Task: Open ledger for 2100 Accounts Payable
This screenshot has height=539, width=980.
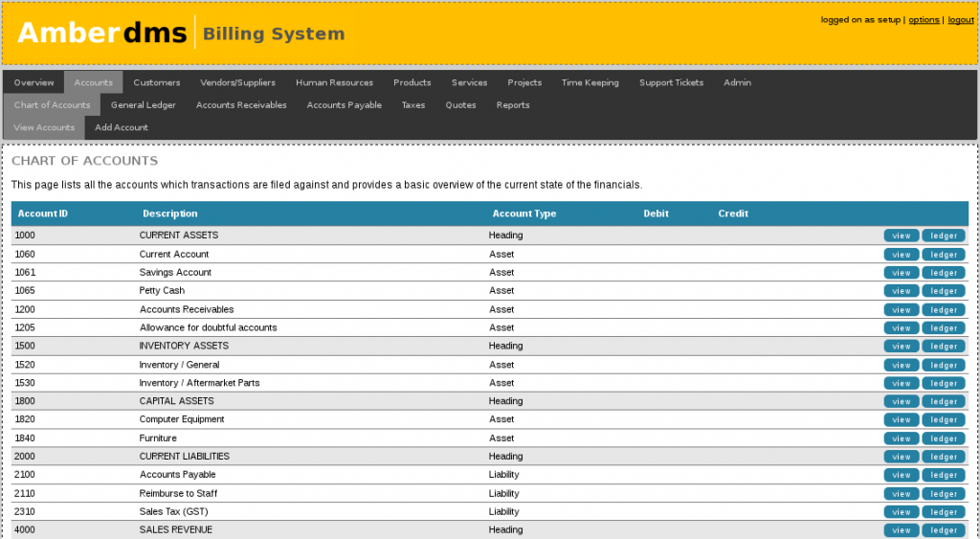Action: pyautogui.click(x=944, y=475)
